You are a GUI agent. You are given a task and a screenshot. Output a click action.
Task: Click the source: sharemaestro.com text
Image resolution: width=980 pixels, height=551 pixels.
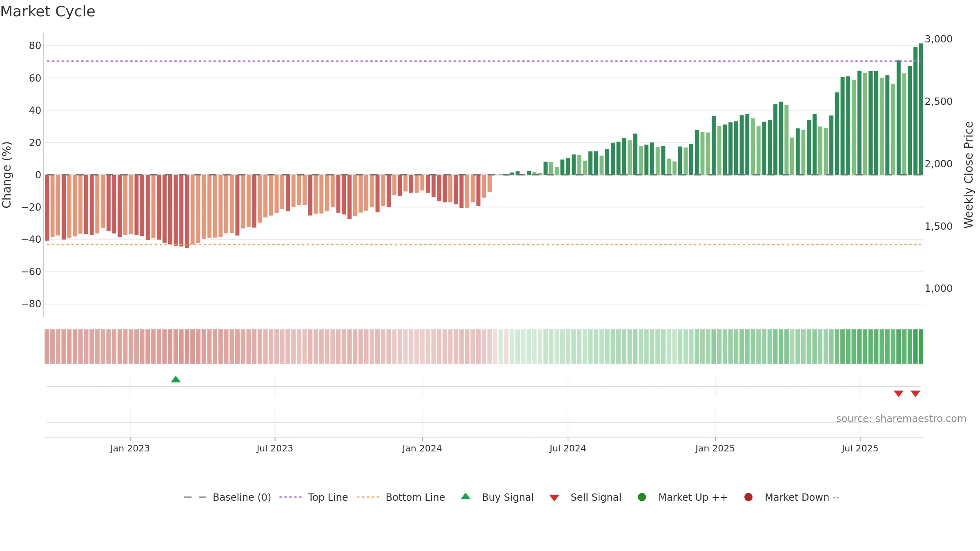[x=901, y=418]
